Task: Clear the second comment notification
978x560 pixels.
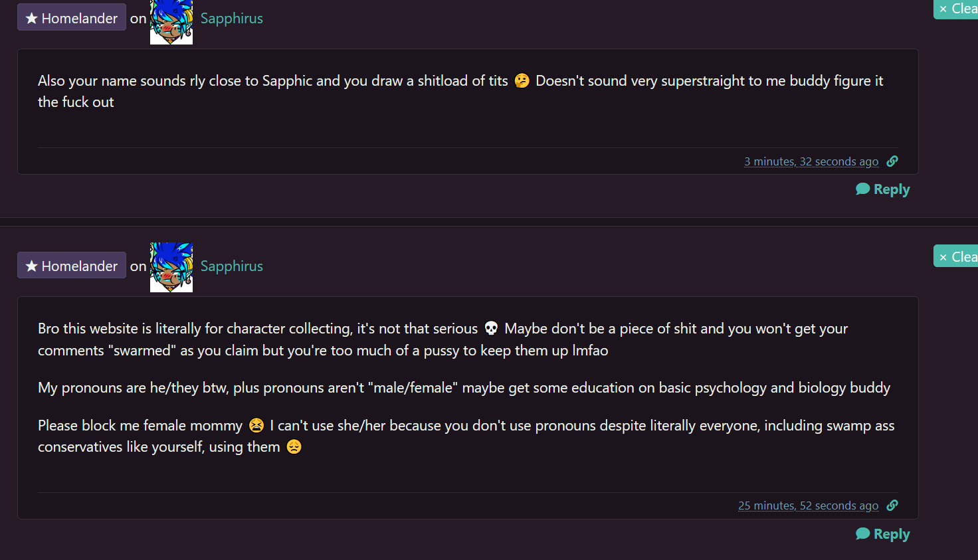Action: pos(957,256)
